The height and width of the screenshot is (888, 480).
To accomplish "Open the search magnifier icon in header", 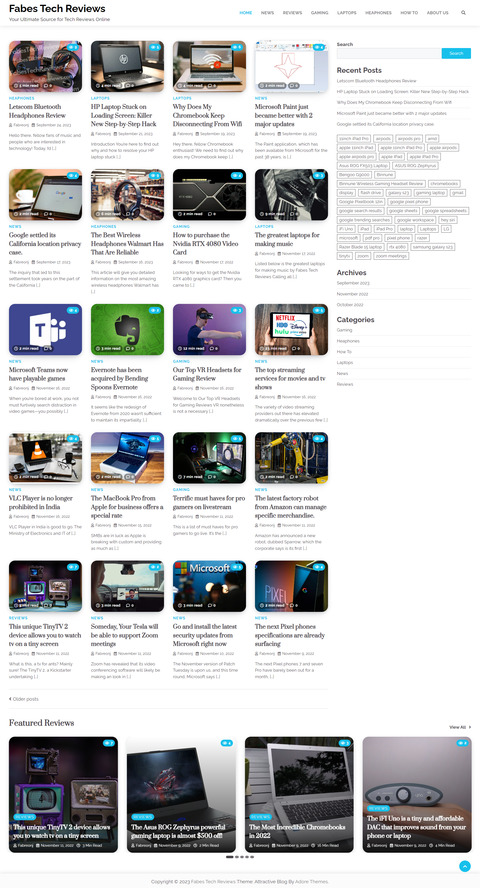I will [x=464, y=12].
